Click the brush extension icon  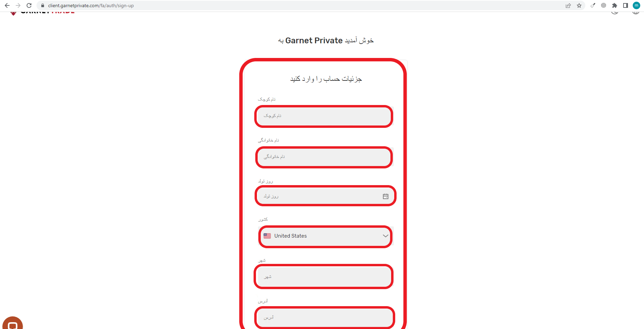coord(593,5)
